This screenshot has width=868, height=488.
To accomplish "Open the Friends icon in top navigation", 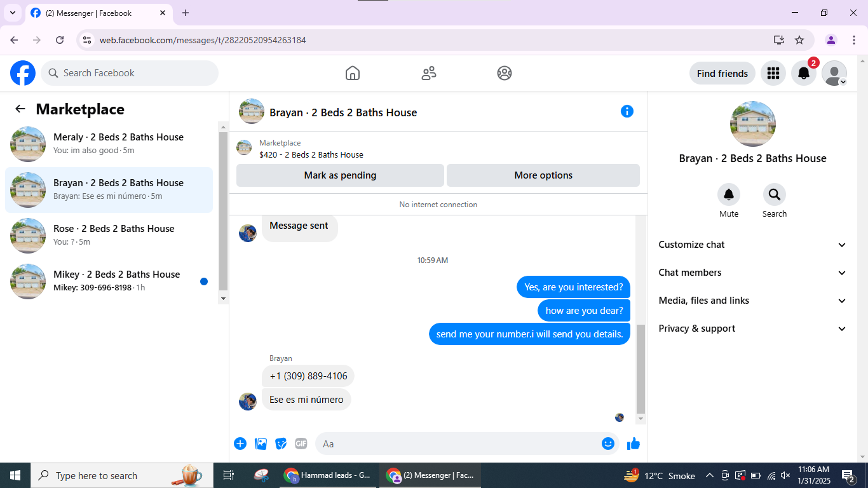I will pyautogui.click(x=429, y=73).
